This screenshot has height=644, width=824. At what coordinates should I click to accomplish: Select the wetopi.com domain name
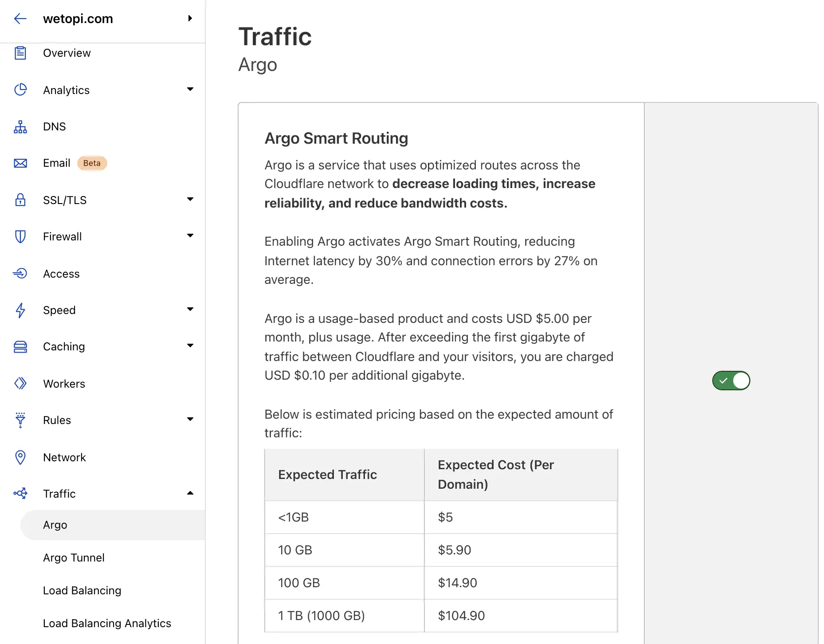point(78,19)
